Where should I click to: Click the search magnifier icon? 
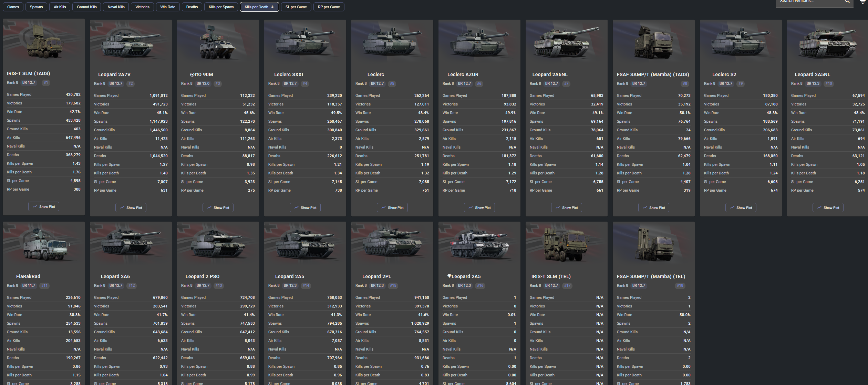click(x=847, y=2)
